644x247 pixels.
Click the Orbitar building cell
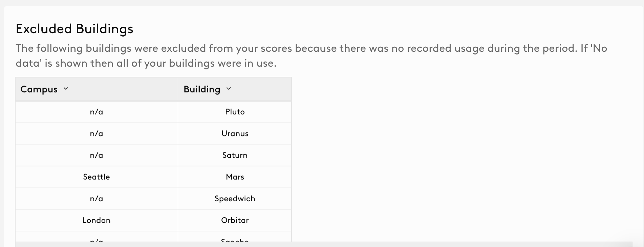tap(235, 220)
